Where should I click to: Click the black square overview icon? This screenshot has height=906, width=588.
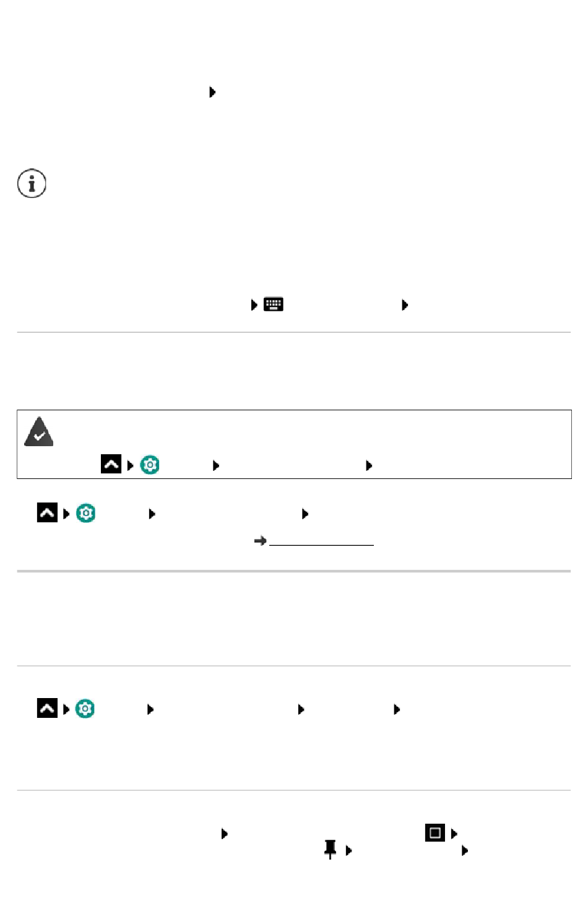(x=435, y=833)
